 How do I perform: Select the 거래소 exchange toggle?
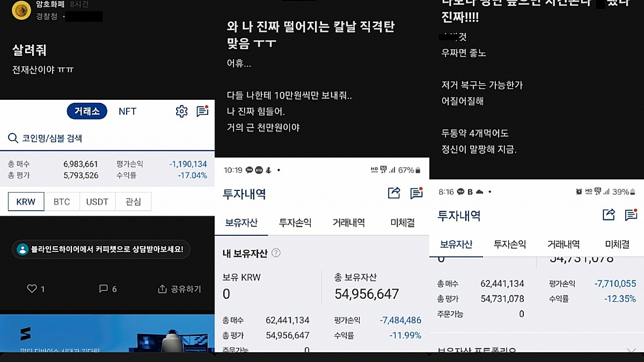[86, 111]
